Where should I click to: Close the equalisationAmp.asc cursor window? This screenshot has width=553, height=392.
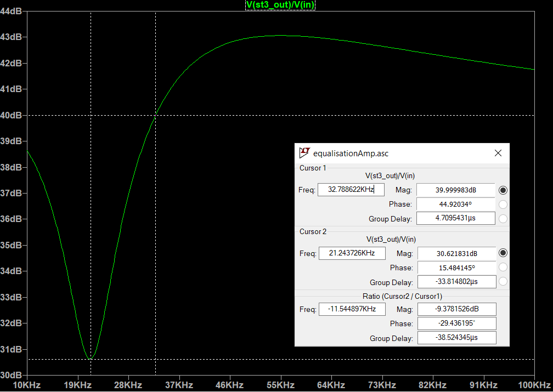pyautogui.click(x=498, y=154)
